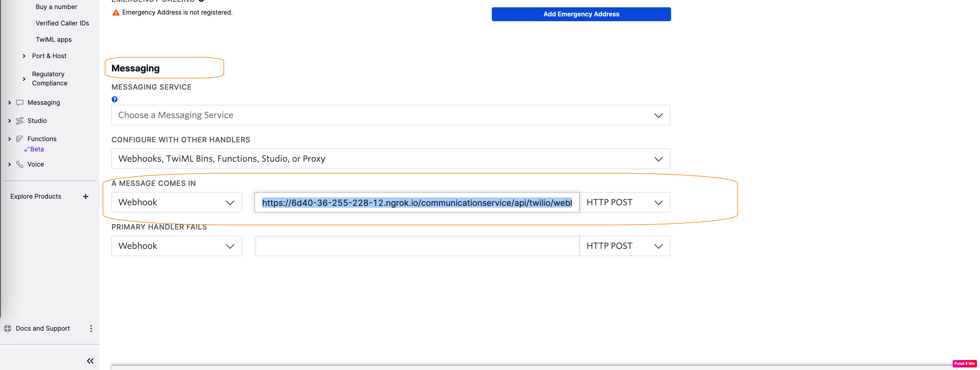Open Webhook dropdown under Primary Handler Fails
Viewport: 980px width, 370px height.
pos(177,246)
